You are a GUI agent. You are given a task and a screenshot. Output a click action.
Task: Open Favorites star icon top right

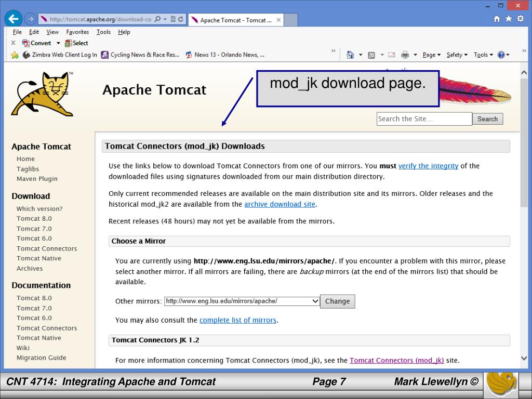pos(509,19)
